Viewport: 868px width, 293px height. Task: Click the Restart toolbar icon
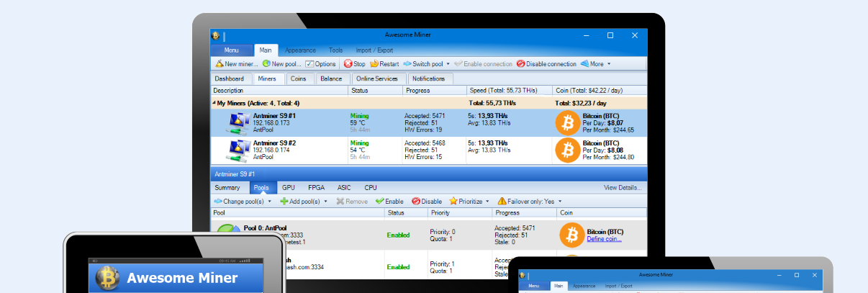point(374,64)
